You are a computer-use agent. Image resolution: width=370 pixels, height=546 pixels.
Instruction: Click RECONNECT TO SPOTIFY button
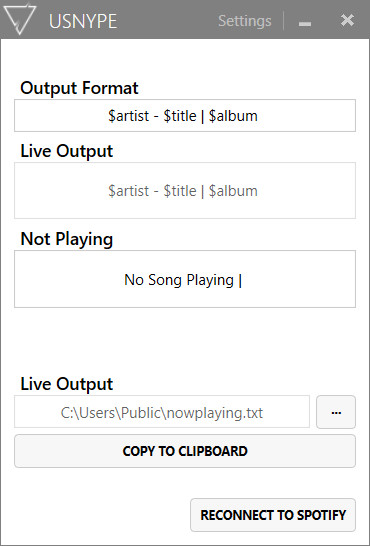tap(273, 515)
